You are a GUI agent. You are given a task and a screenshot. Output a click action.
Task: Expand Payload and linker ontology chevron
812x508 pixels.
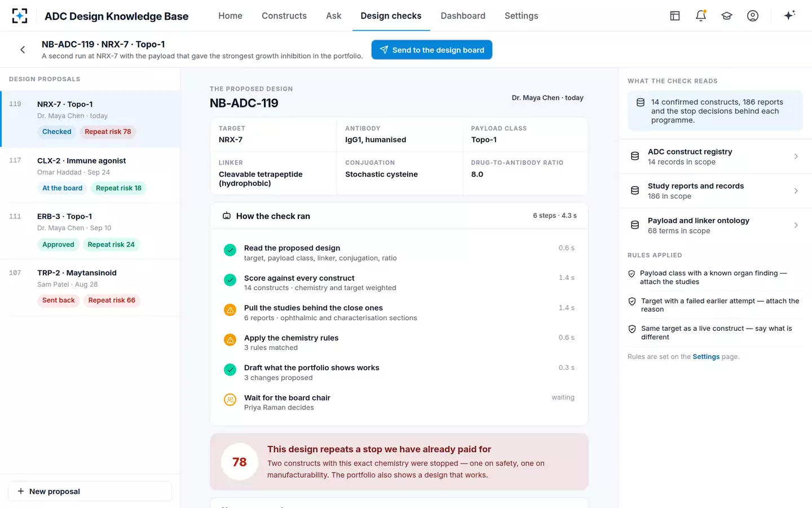tap(796, 225)
